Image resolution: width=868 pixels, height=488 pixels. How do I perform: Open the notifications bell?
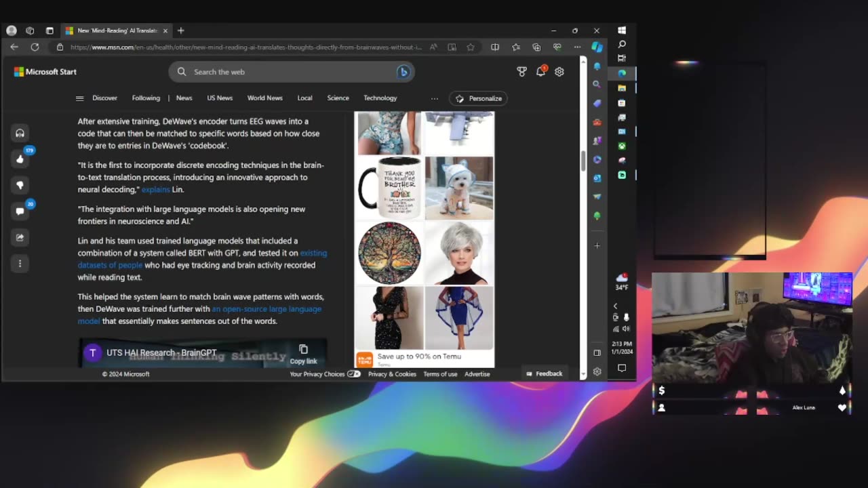click(540, 71)
